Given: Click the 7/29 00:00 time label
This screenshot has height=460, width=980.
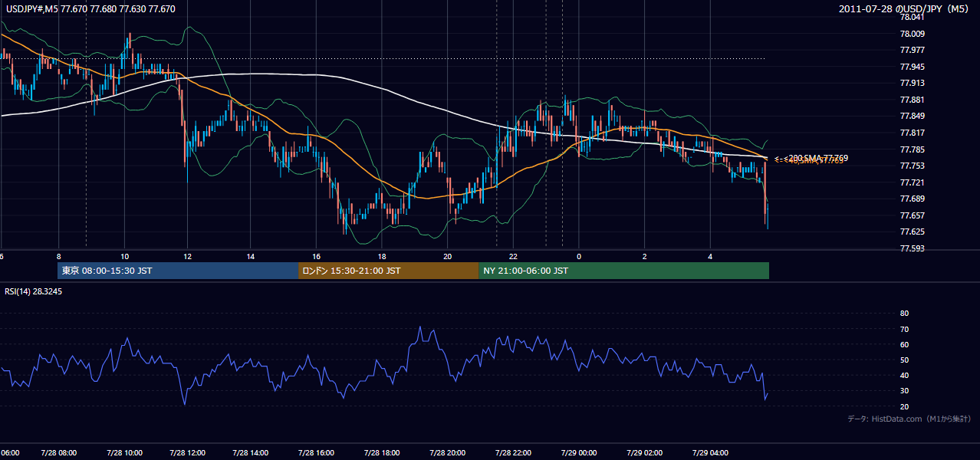Looking at the screenshot, I should pos(579,452).
